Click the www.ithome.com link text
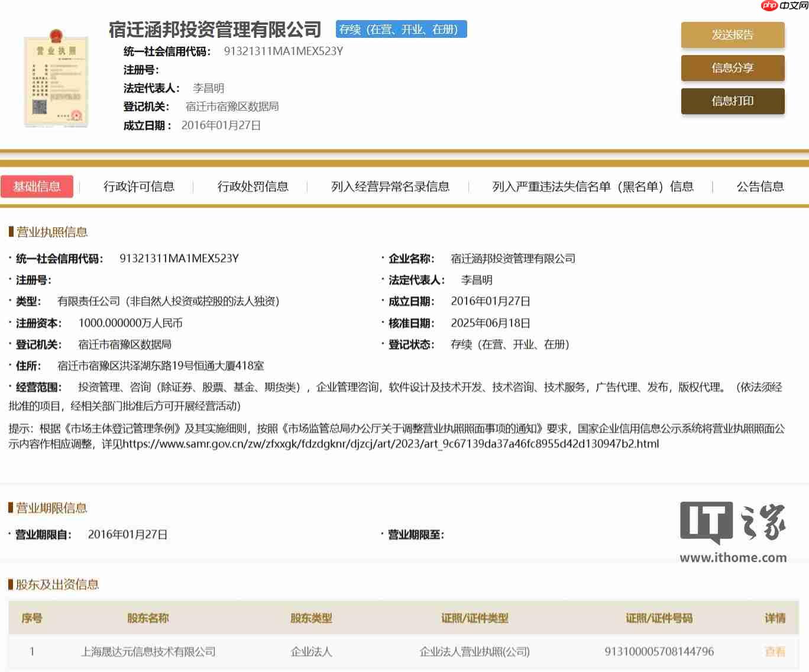809x672 pixels. click(x=733, y=557)
